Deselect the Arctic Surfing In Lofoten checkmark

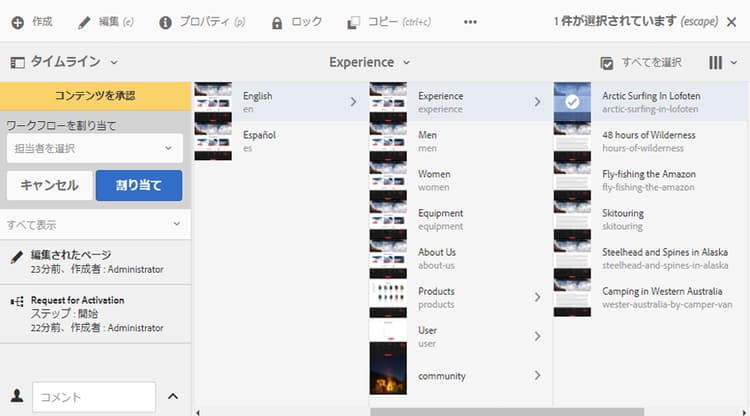click(x=572, y=101)
